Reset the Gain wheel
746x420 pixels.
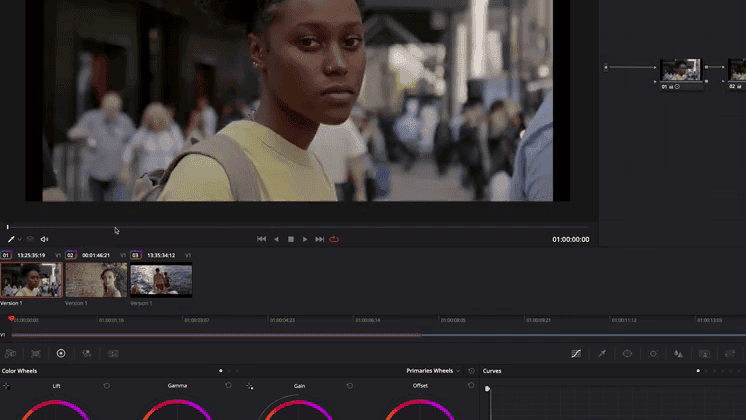[350, 386]
